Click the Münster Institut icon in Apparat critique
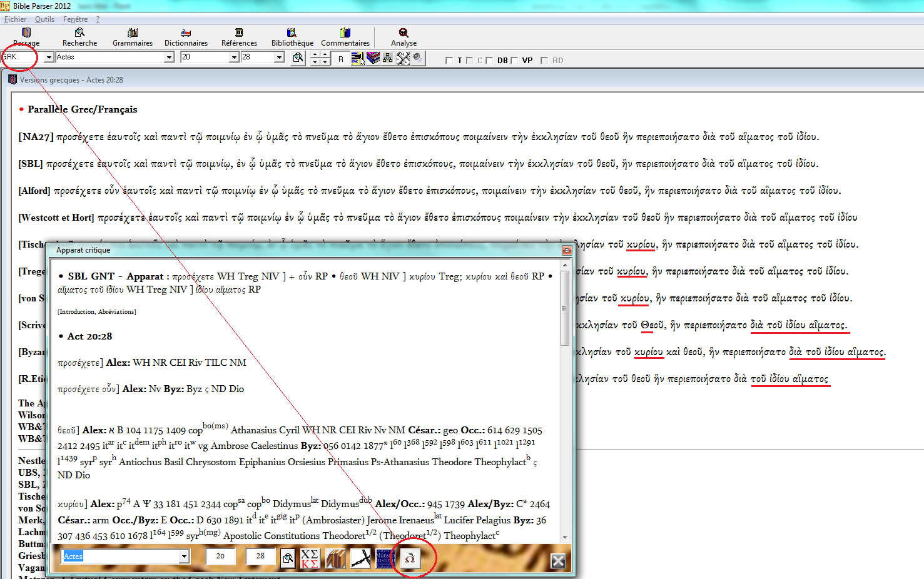 tap(385, 558)
